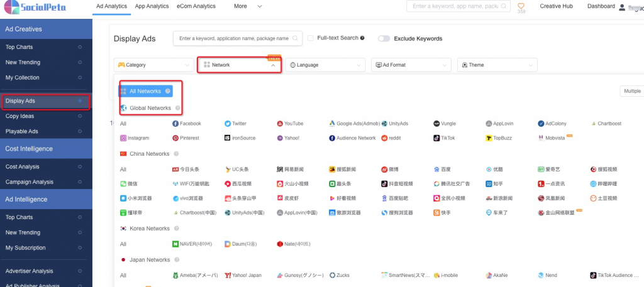Select All under Korea Networks
This screenshot has height=287, width=644.
coord(123,244)
